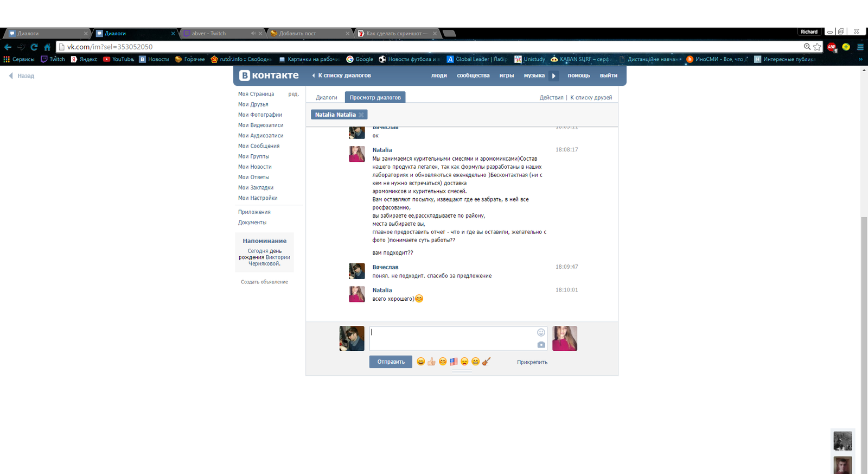The width and height of the screenshot is (868, 474).
Task: Open the К списку друзей link
Action: point(591,98)
